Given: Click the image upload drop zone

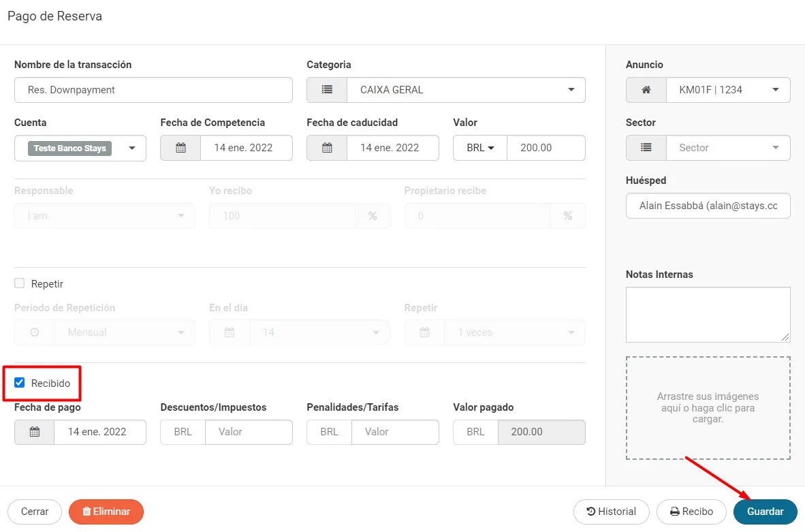Looking at the screenshot, I should (708, 408).
